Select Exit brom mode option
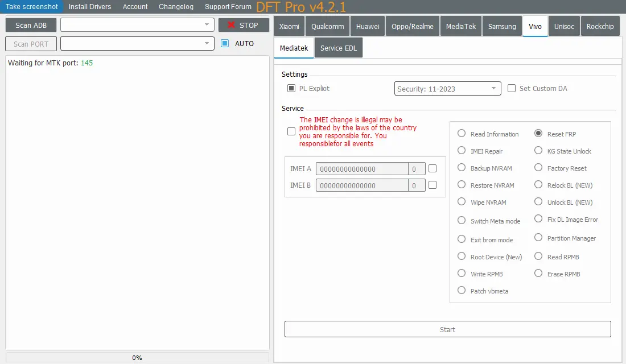The image size is (626, 364). (x=462, y=239)
